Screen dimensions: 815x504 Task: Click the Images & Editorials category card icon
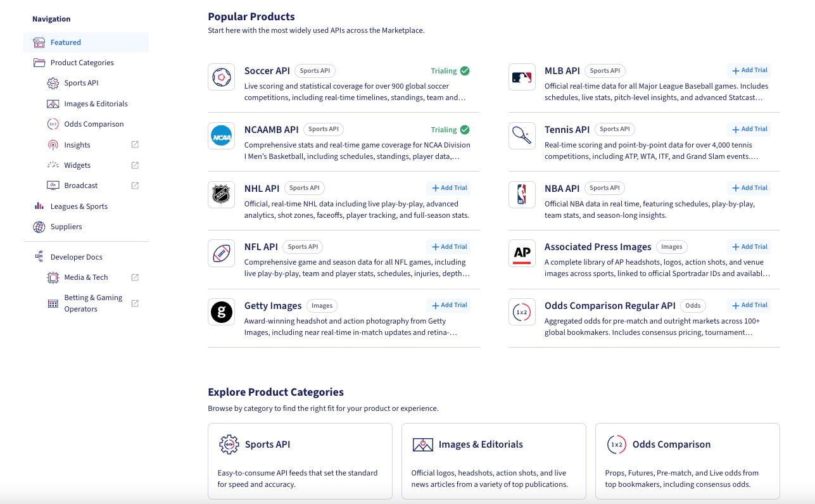pos(422,444)
